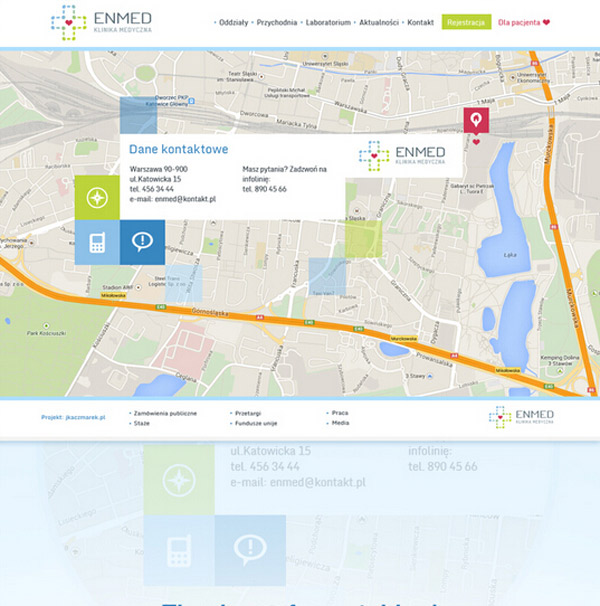The image size is (600, 606).
Task: Open the Przetargi footer link
Action: [248, 412]
